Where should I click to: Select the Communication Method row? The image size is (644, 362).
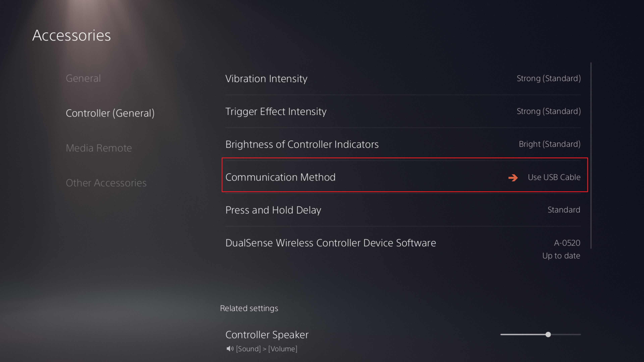click(x=405, y=175)
